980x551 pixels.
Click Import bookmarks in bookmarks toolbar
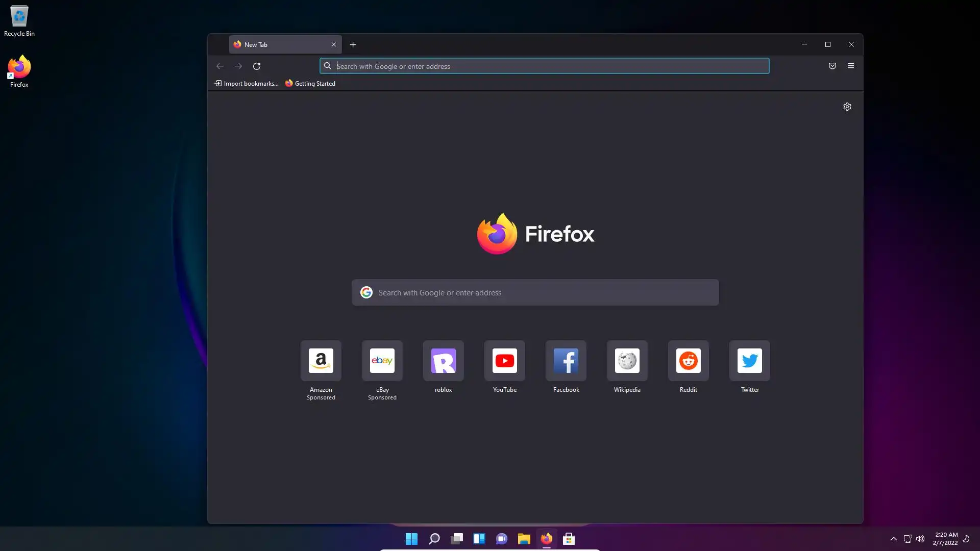[x=247, y=84]
